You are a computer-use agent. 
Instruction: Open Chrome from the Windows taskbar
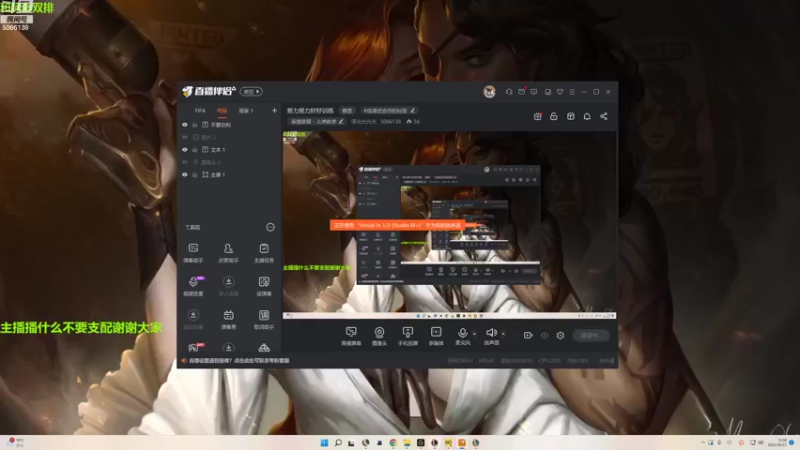coord(393,443)
